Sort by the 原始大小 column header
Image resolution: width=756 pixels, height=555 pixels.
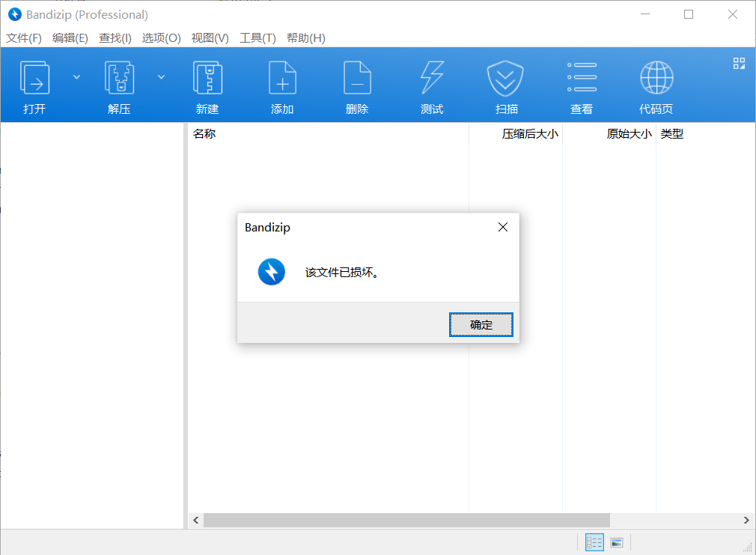(609, 133)
